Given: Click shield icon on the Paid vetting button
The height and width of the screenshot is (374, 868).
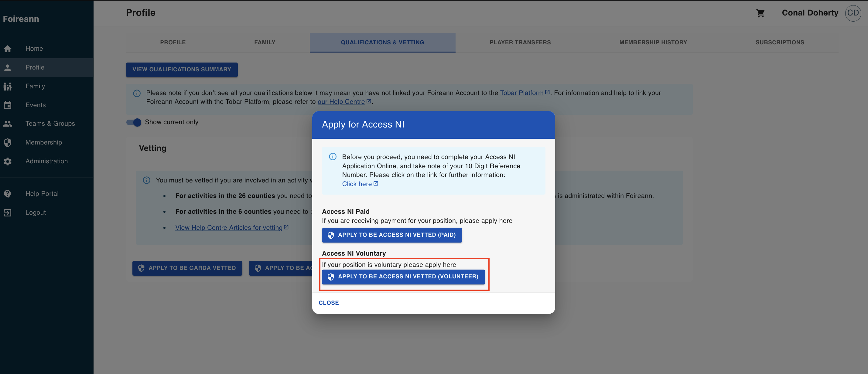Looking at the screenshot, I should pyautogui.click(x=330, y=235).
